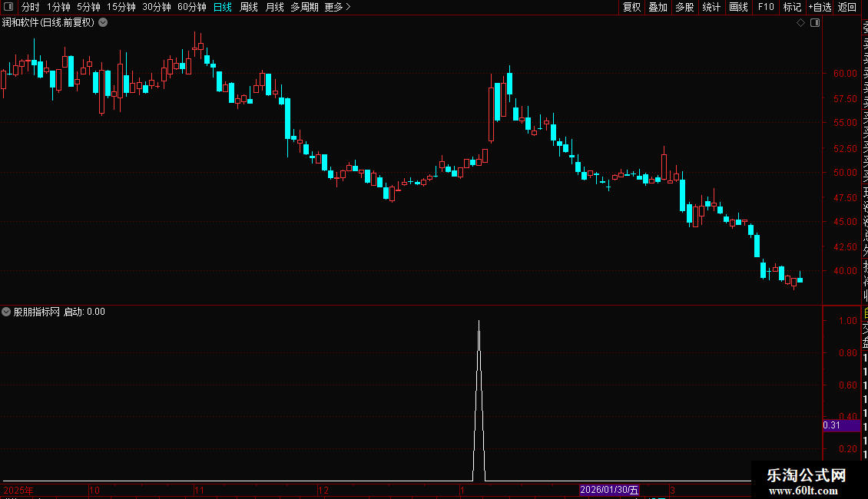Expand dropdown next to 润和软件 title
The height and width of the screenshot is (499, 868).
(x=103, y=23)
